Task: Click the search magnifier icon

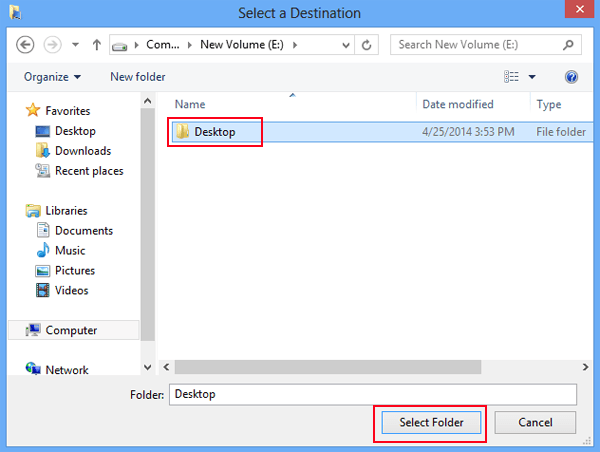Action: (568, 45)
